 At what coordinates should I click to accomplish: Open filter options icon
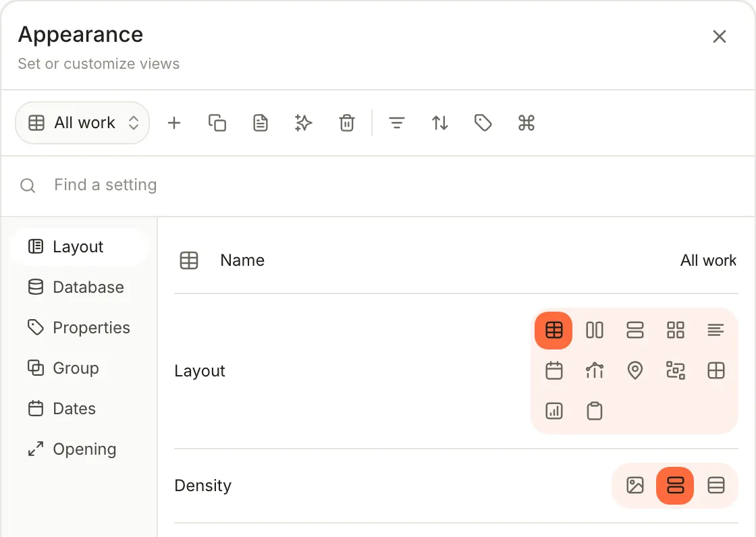coord(397,123)
